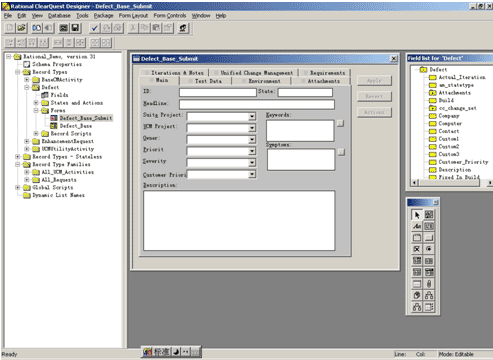Click the Actions button on the form
This screenshot has height=360, width=493.
coord(374,112)
